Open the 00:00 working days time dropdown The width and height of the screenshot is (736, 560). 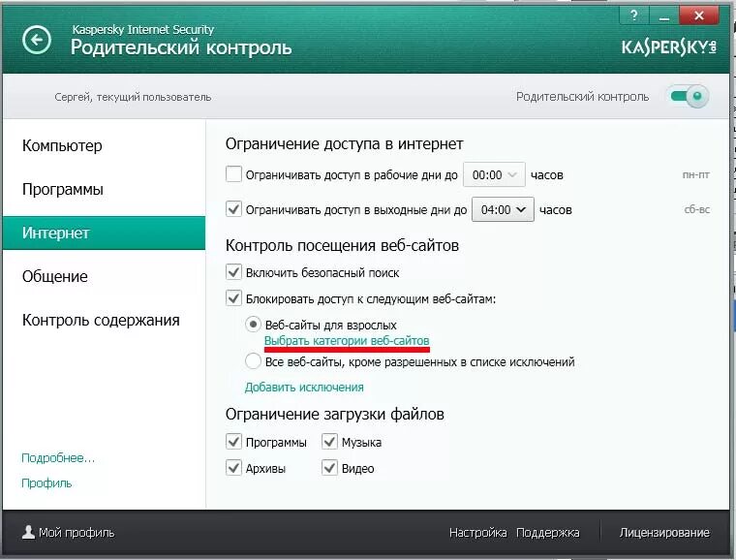494,174
